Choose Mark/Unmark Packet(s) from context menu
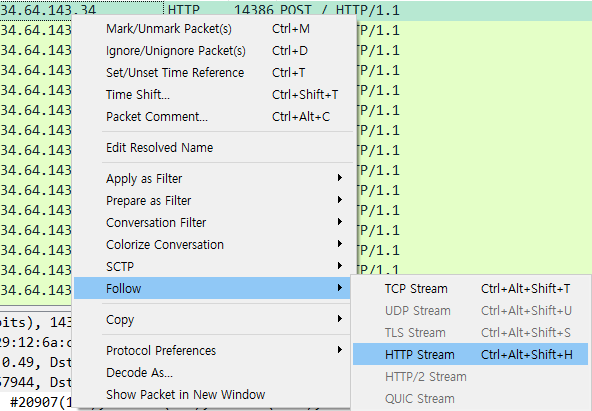 coord(213,29)
